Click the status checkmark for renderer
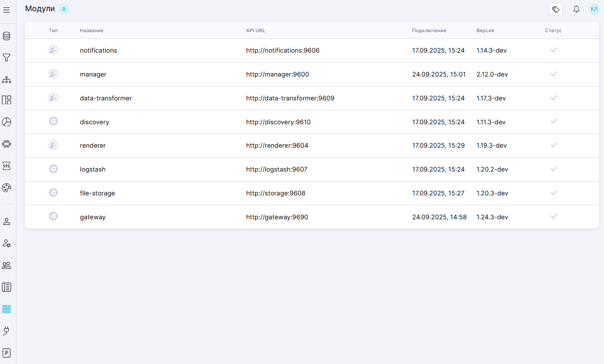The width and height of the screenshot is (604, 364). [553, 145]
